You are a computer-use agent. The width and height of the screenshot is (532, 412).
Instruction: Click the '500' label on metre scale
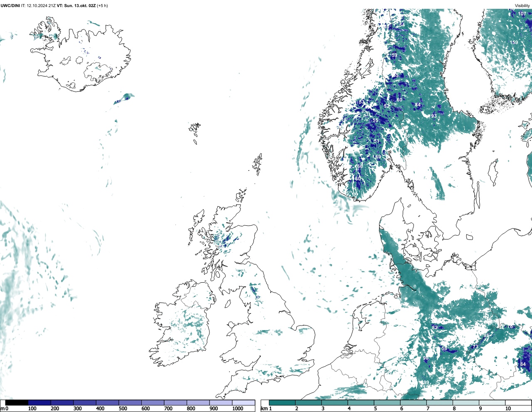[x=123, y=409]
